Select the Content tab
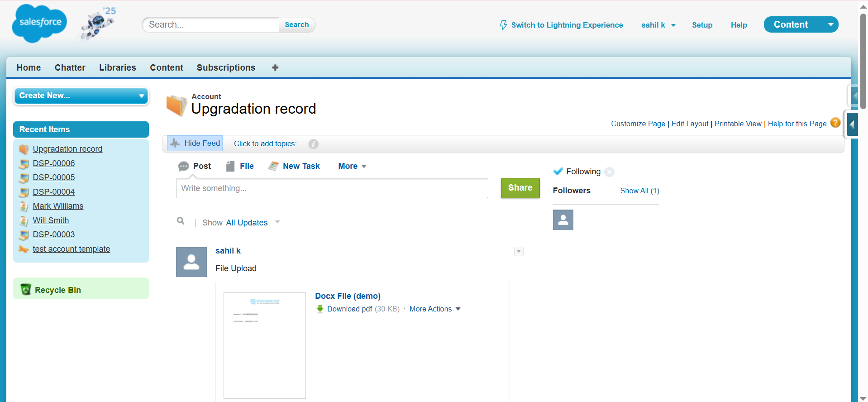 tap(167, 67)
